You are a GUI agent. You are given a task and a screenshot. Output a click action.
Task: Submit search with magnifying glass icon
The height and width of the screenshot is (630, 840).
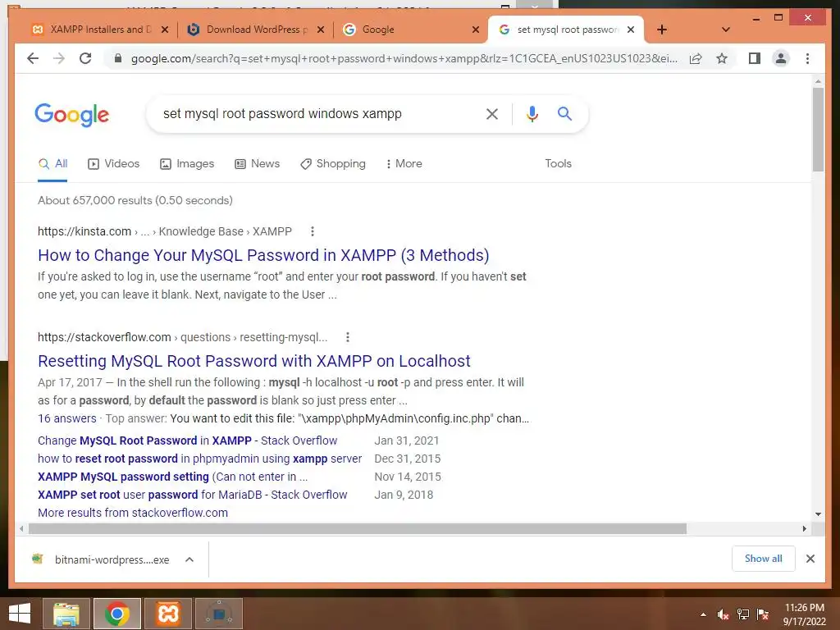564,113
